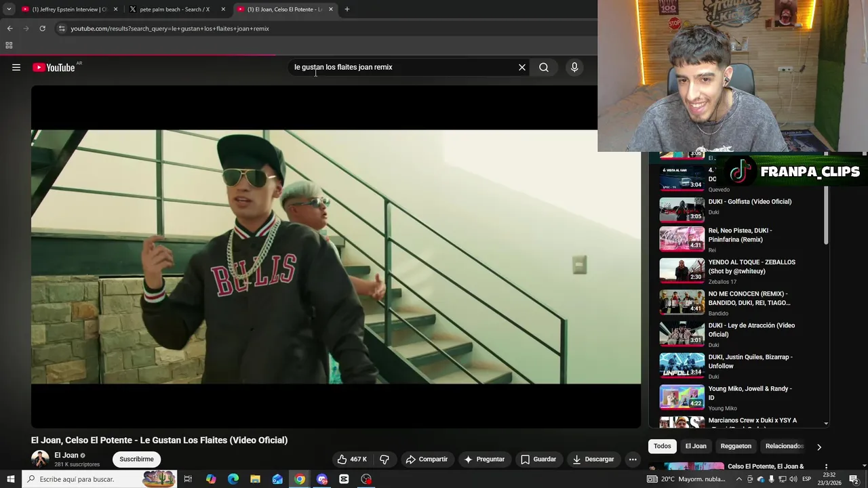Open the Chrome apps grid shortcut

[x=9, y=45]
